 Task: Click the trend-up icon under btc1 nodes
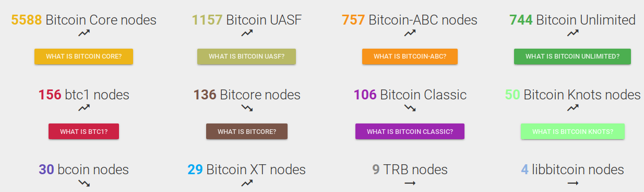point(84,108)
